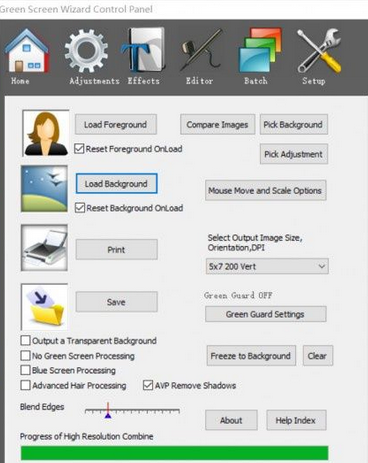
Task: Uncheck Reset Background OnLoad checkbox
Action: [80, 208]
